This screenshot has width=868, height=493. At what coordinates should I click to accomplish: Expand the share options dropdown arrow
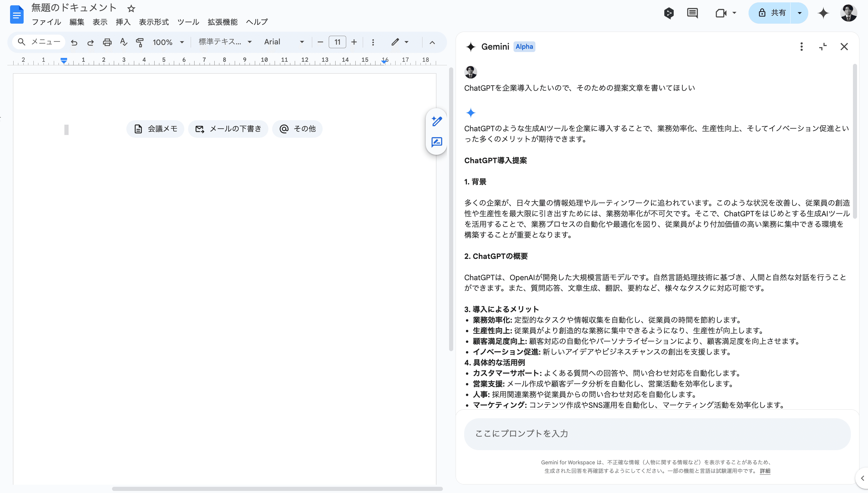tap(799, 13)
